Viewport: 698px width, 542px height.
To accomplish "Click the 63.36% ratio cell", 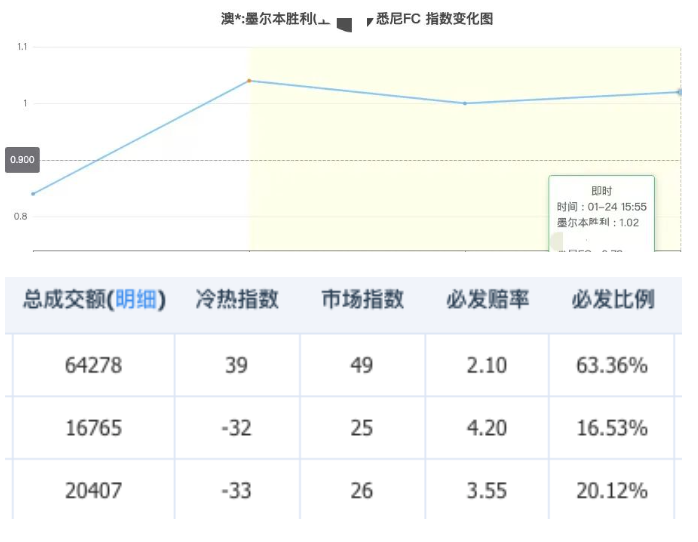I will pos(612,365).
